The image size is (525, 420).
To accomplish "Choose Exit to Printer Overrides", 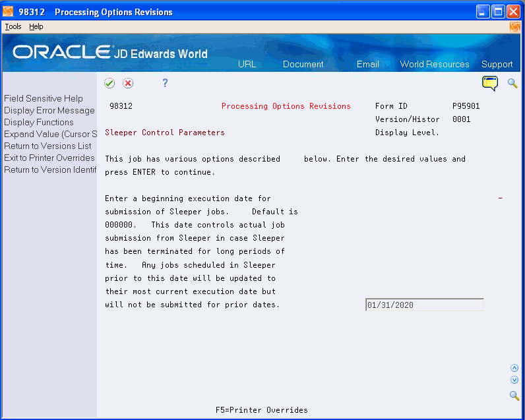I will pyautogui.click(x=49, y=158).
